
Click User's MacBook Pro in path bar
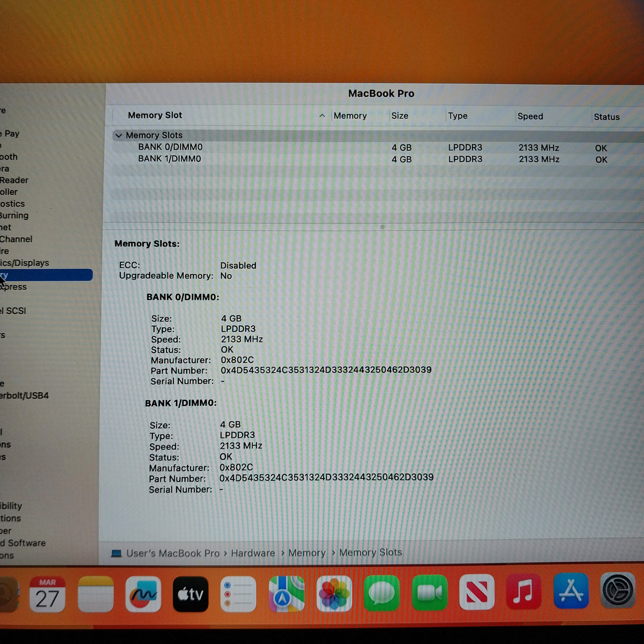[173, 553]
